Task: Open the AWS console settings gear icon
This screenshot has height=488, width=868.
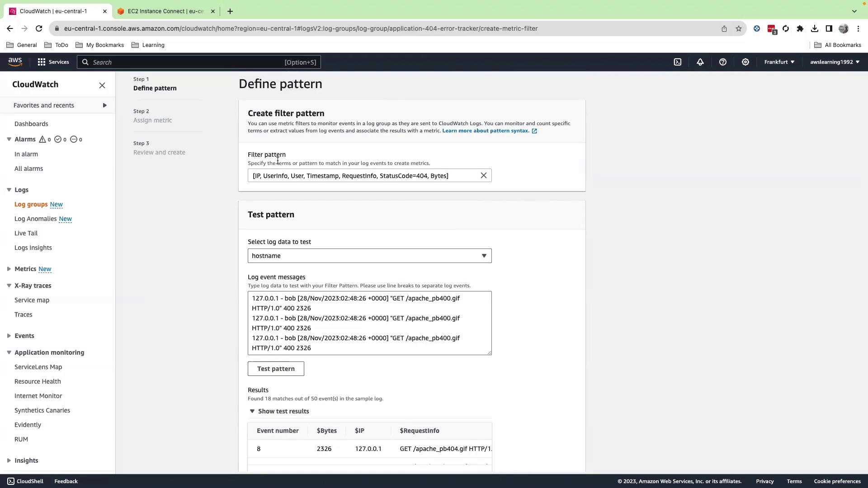Action: click(x=745, y=62)
